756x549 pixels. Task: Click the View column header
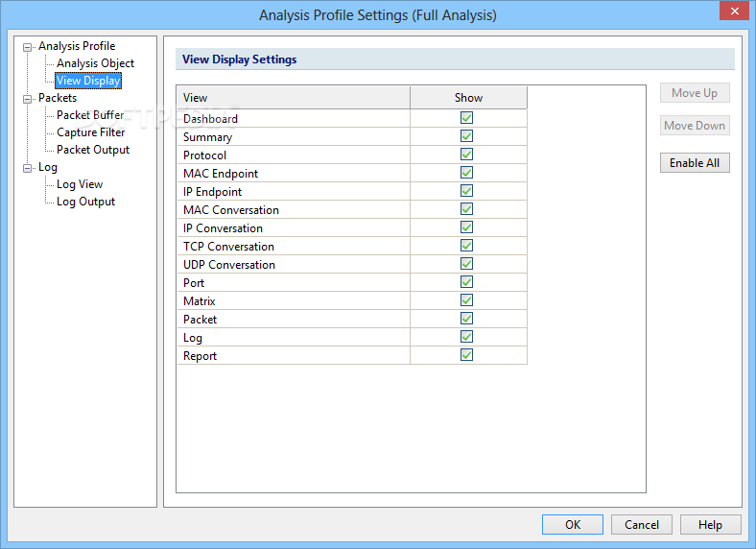pyautogui.click(x=294, y=98)
